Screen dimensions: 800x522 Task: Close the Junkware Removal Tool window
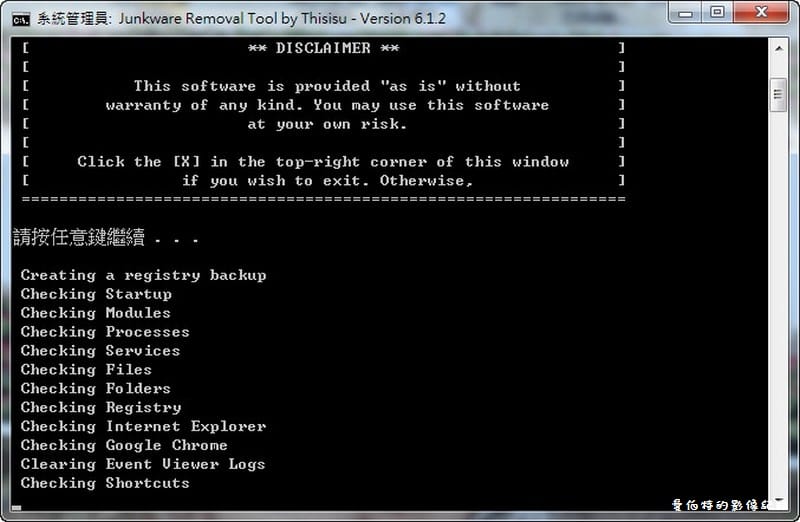tap(761, 13)
